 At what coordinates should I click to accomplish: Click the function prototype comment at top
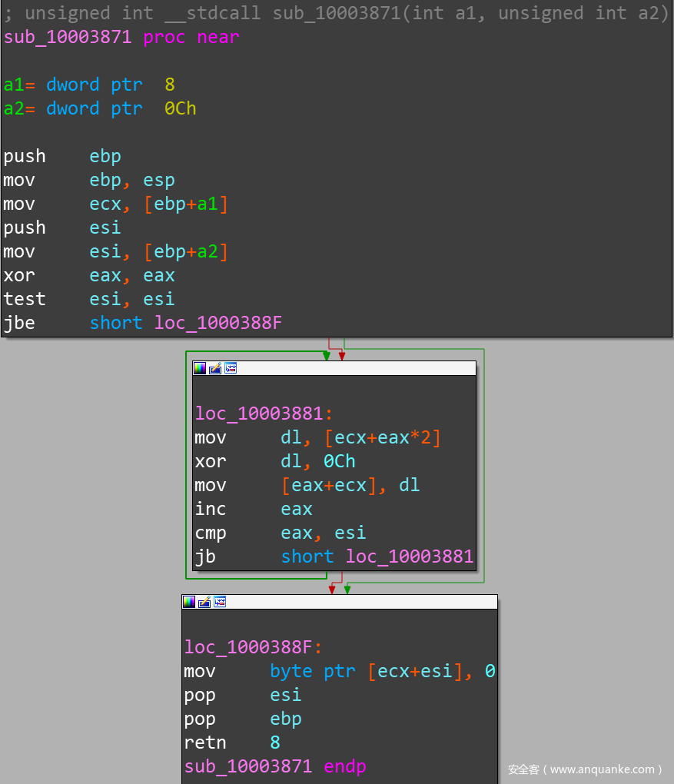point(337,13)
